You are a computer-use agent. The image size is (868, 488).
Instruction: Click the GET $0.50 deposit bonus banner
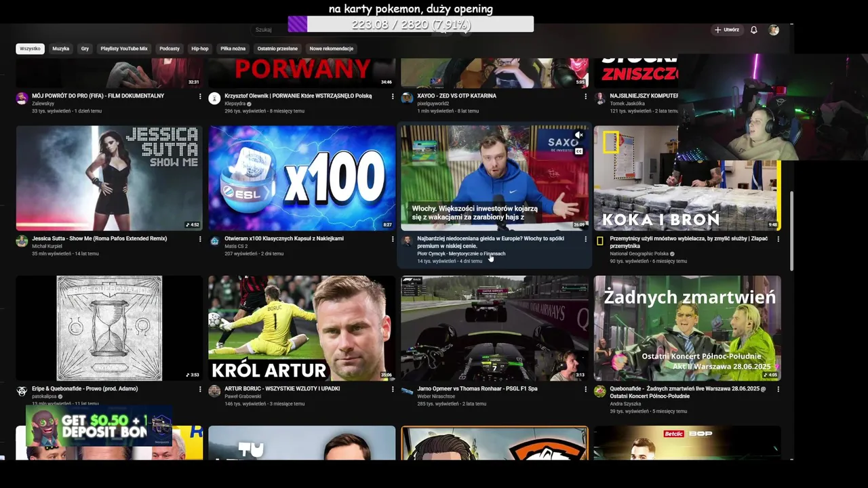99,426
